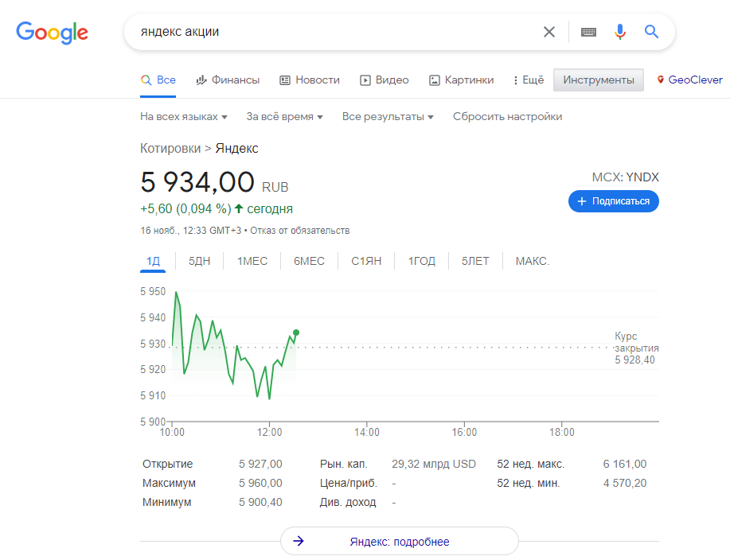Click the 'Подписаться' button
This screenshot has width=730, height=560.
pyautogui.click(x=614, y=201)
